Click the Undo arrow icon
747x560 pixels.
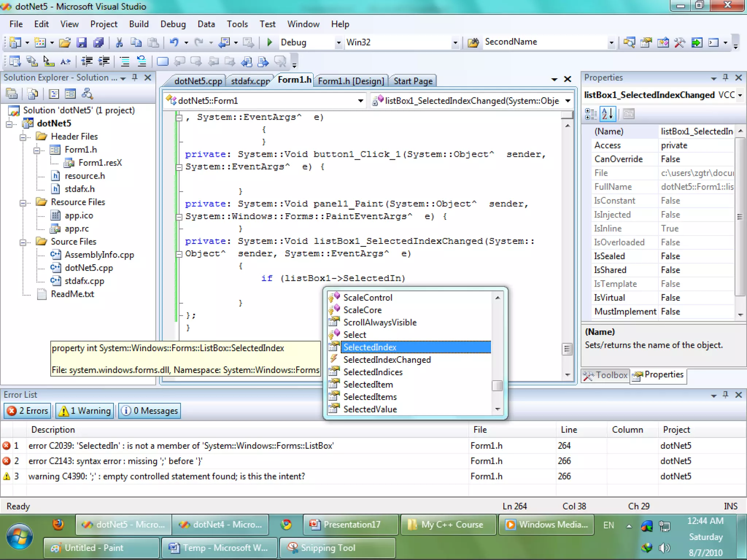tap(174, 42)
